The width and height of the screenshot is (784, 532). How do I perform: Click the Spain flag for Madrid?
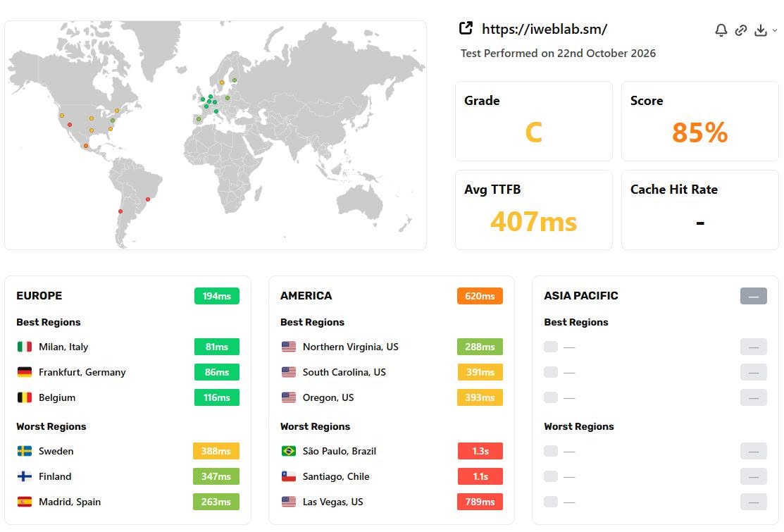[x=25, y=502]
